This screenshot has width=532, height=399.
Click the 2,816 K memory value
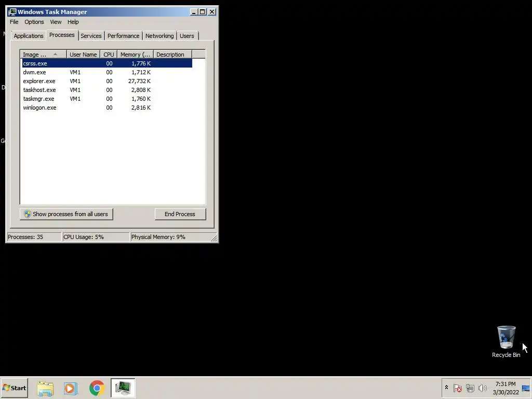(x=141, y=108)
